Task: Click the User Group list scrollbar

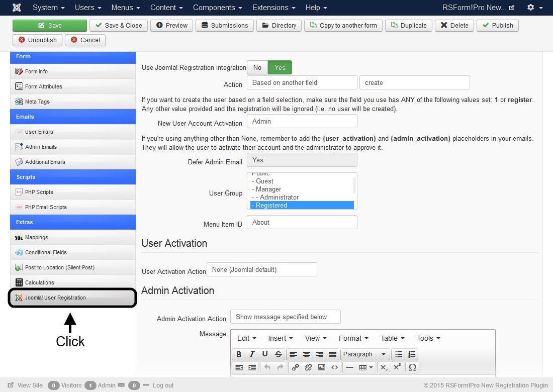Action: tap(354, 185)
